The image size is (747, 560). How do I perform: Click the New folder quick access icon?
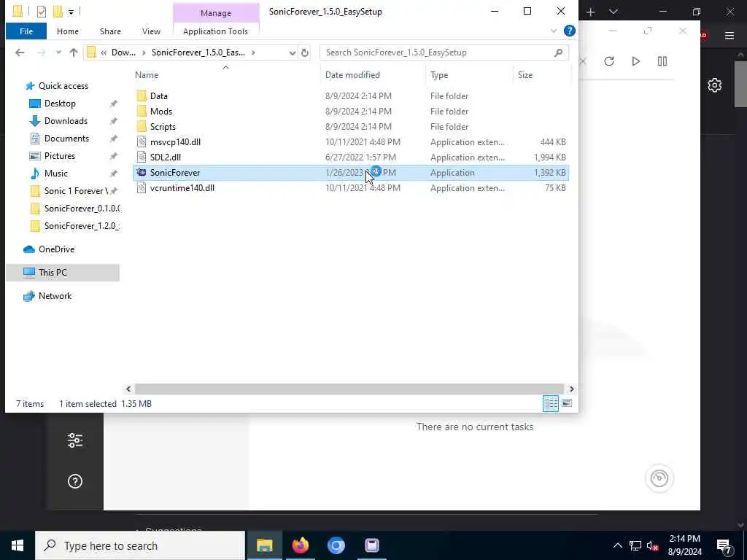(x=58, y=12)
